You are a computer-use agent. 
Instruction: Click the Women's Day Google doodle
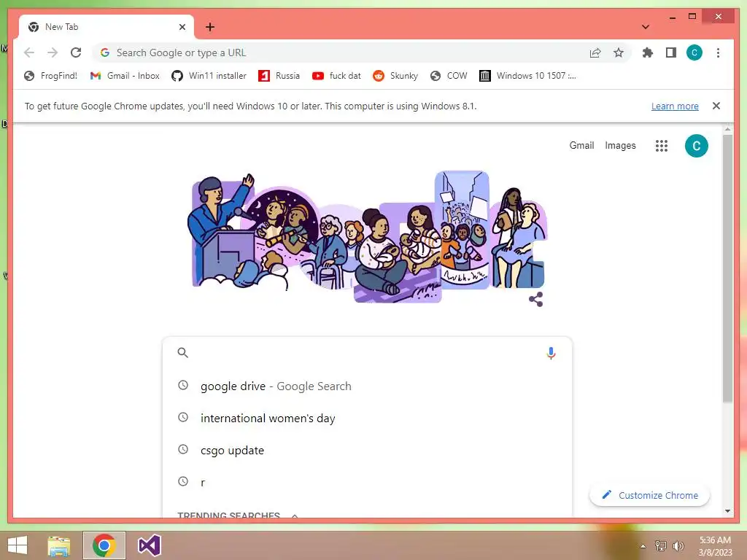point(368,237)
